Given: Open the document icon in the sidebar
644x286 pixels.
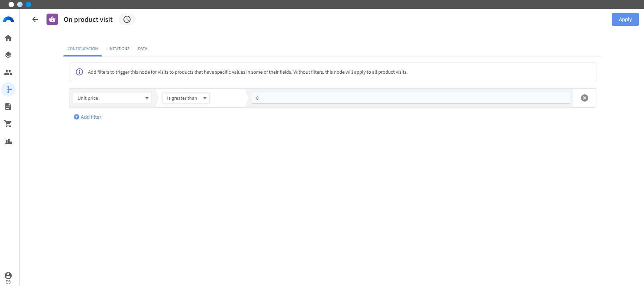Looking at the screenshot, I should 8,107.
